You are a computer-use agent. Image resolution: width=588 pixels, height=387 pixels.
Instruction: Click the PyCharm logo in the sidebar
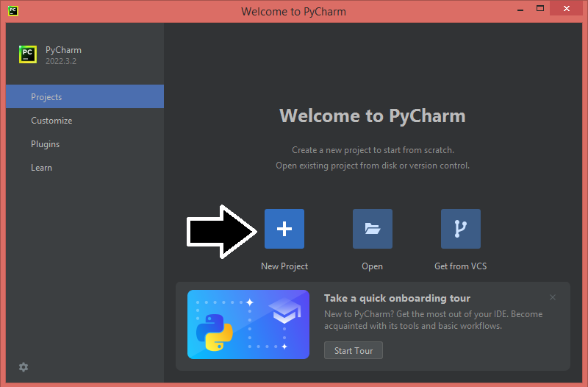pos(28,54)
